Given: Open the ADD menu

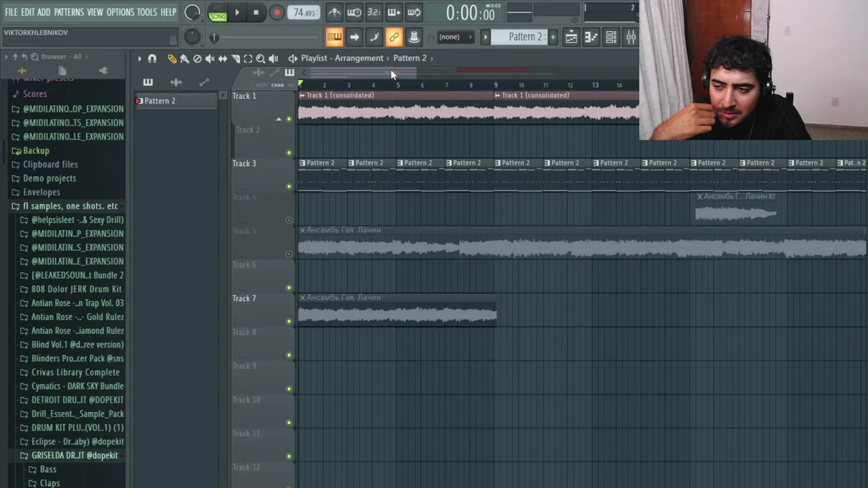Looking at the screenshot, I should pyautogui.click(x=44, y=12).
